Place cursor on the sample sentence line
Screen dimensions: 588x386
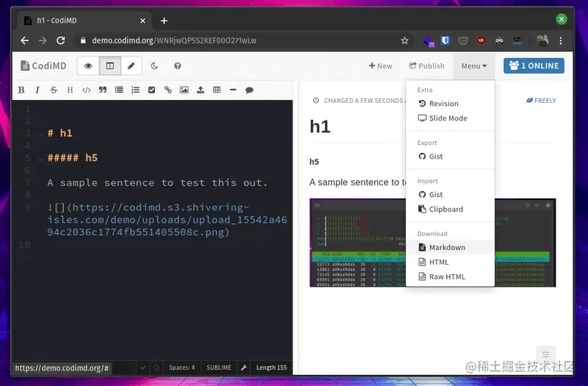pyautogui.click(x=157, y=182)
